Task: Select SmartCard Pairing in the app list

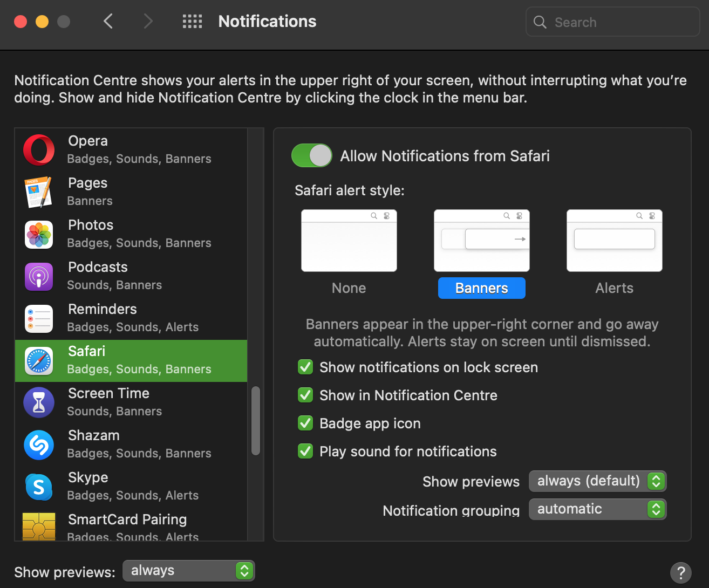Action: tap(131, 524)
